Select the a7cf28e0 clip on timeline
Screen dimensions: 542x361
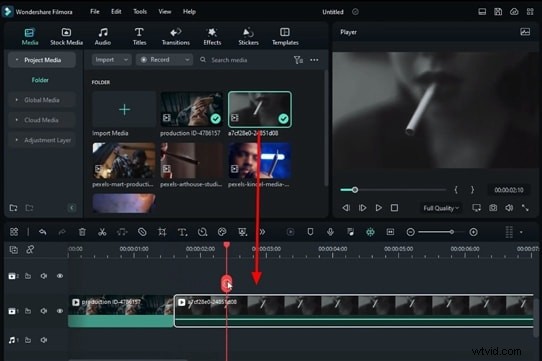pos(354,311)
